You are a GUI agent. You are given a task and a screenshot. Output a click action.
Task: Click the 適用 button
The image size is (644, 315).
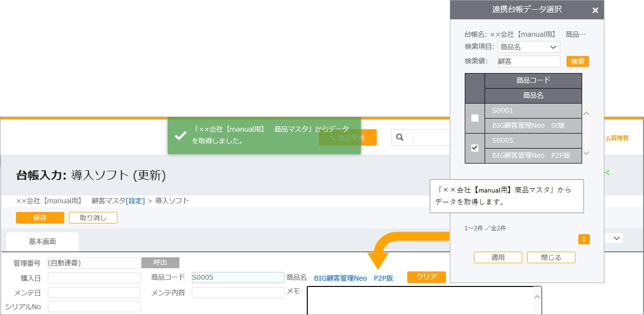pos(498,257)
